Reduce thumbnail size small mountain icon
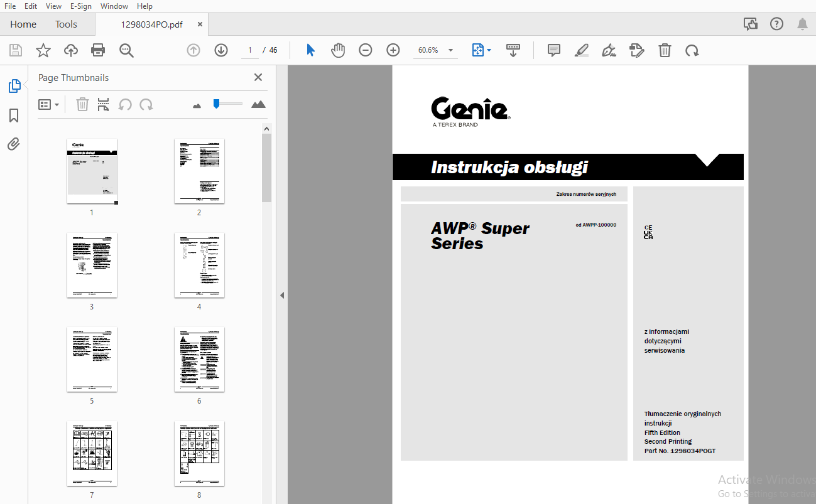Image resolution: width=816 pixels, height=504 pixels. click(x=197, y=105)
